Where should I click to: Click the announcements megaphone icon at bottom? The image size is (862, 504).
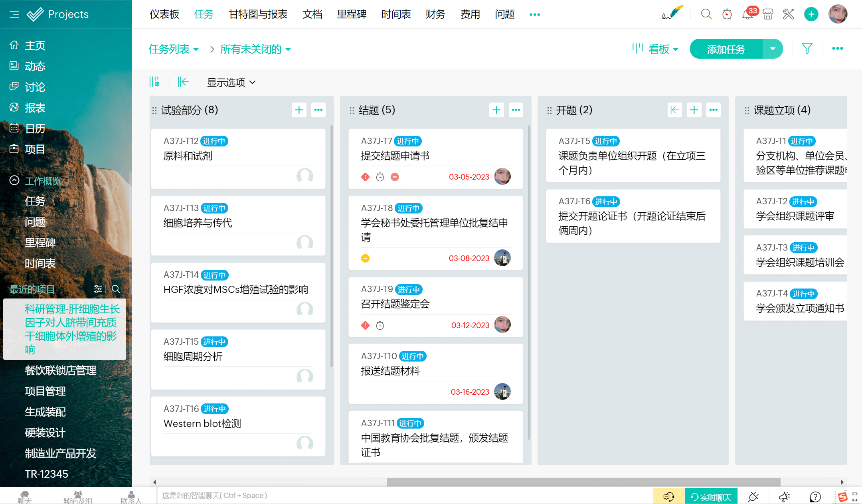point(783,496)
